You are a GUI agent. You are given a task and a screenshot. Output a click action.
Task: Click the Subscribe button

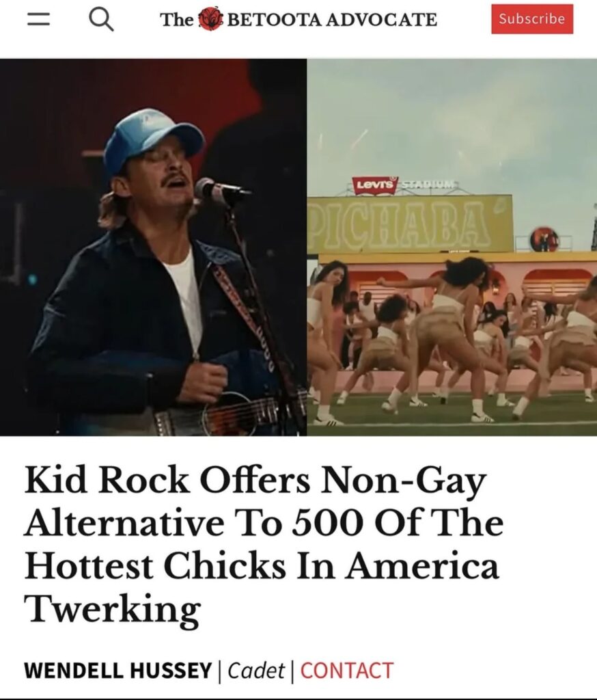pos(532,18)
